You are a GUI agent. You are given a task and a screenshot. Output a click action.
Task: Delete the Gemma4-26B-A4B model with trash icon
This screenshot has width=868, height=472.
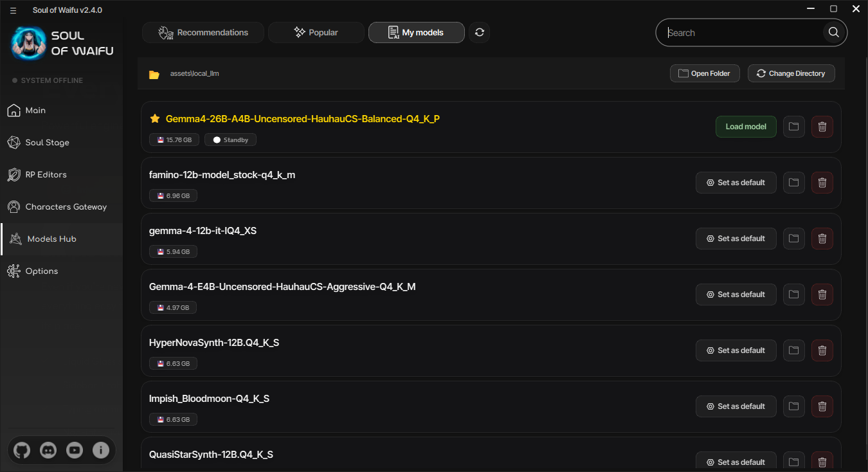822,127
